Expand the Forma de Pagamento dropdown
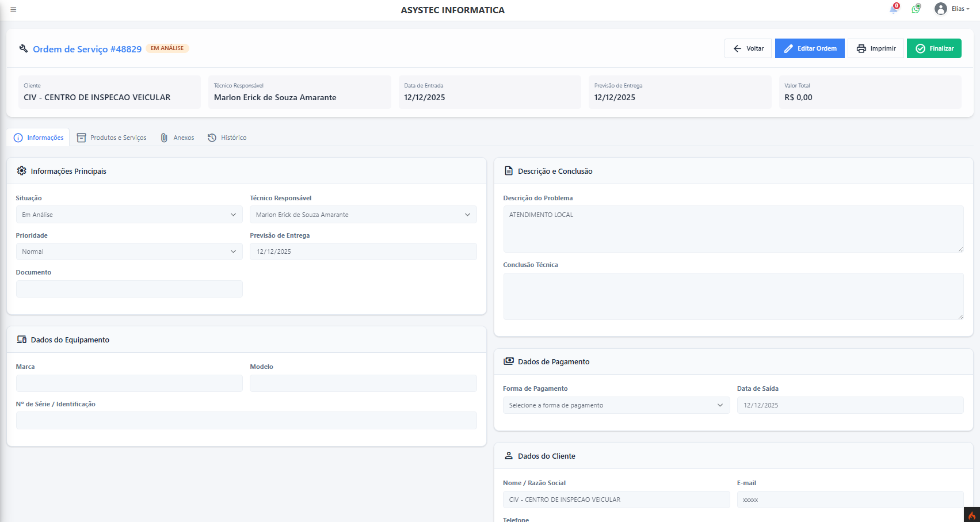The image size is (980, 522). point(616,405)
